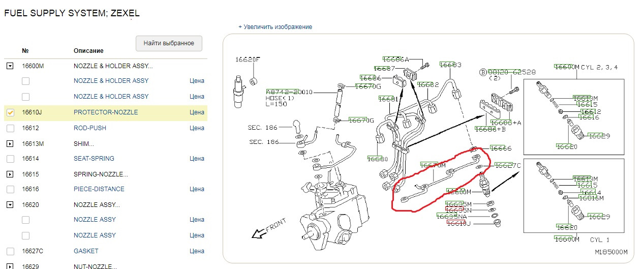Select bolt label 08120-62528 in diagram

(511, 72)
